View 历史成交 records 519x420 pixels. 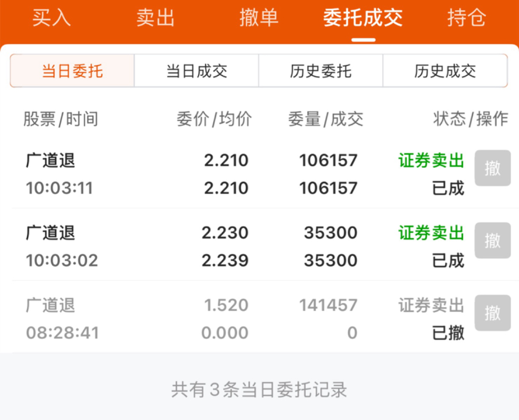point(445,71)
